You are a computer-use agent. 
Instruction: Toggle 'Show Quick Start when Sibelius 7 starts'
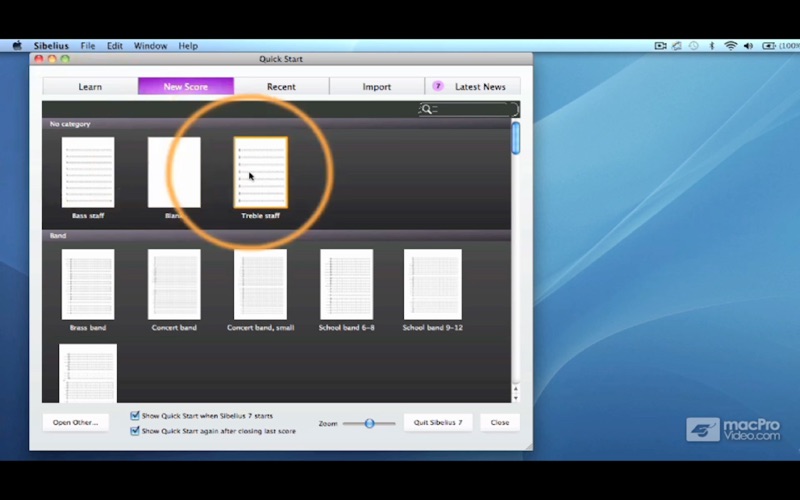point(135,416)
